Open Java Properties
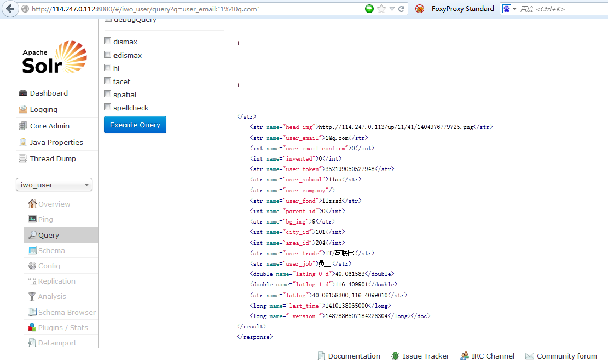This screenshot has width=608, height=364. [56, 142]
